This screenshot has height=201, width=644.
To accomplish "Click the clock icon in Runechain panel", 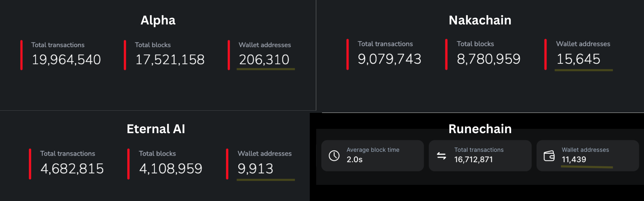I will 334,156.
